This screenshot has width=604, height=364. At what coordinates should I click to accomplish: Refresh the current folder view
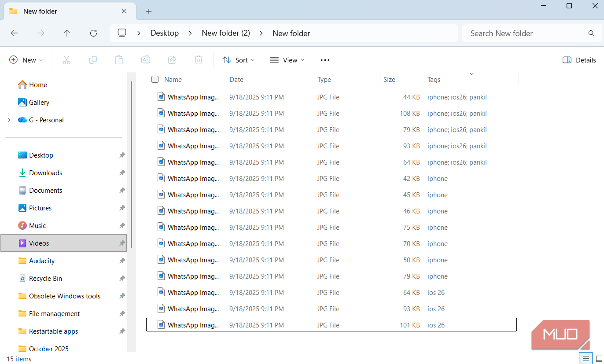[x=93, y=33]
